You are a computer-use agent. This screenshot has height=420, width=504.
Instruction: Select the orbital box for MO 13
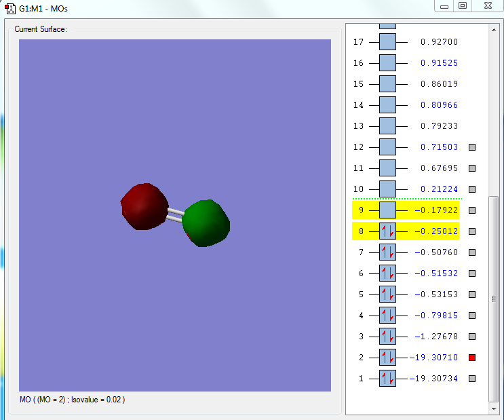(387, 126)
